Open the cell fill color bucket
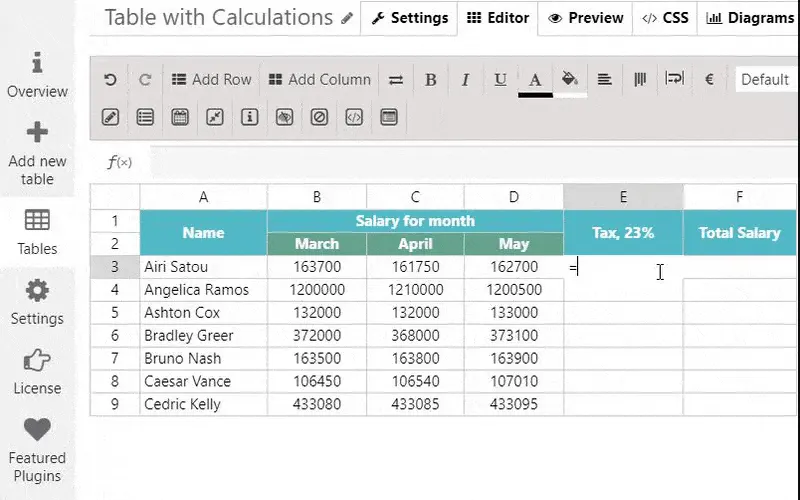 570,81
